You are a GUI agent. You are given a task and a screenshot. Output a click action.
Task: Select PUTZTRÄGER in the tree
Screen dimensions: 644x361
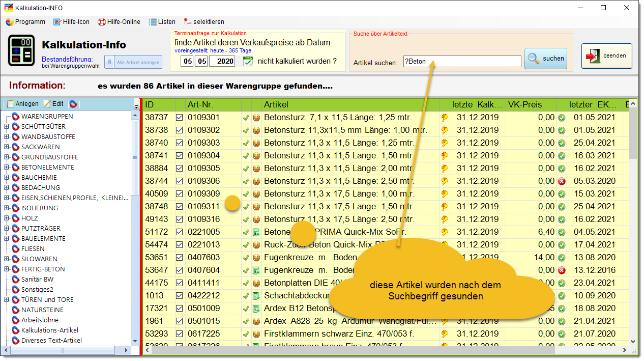coord(41,229)
